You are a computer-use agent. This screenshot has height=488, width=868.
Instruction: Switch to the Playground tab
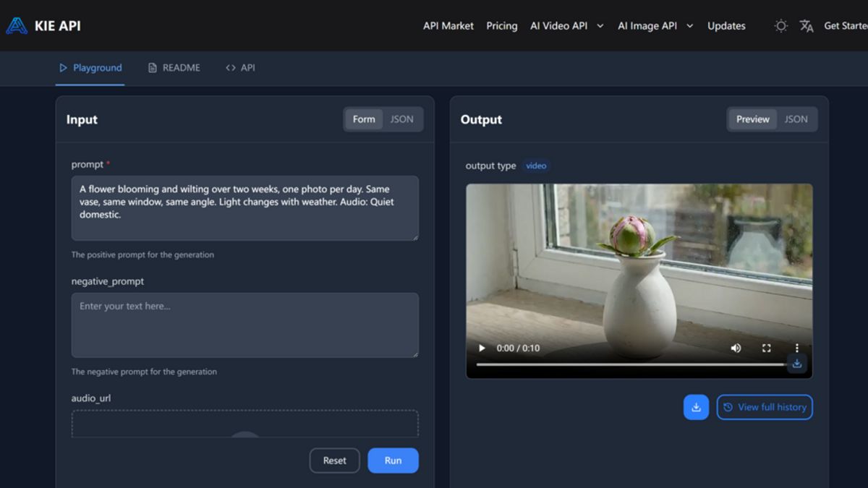[90, 68]
